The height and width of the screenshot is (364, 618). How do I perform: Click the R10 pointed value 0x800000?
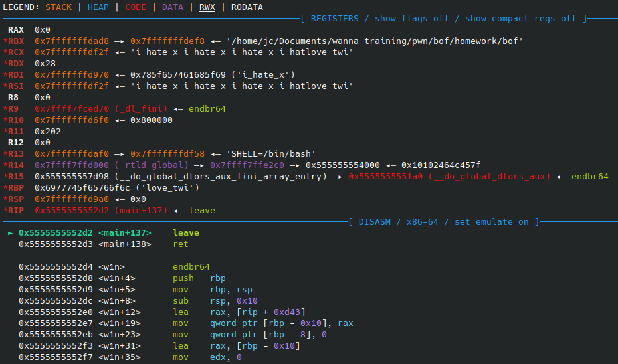coord(152,120)
